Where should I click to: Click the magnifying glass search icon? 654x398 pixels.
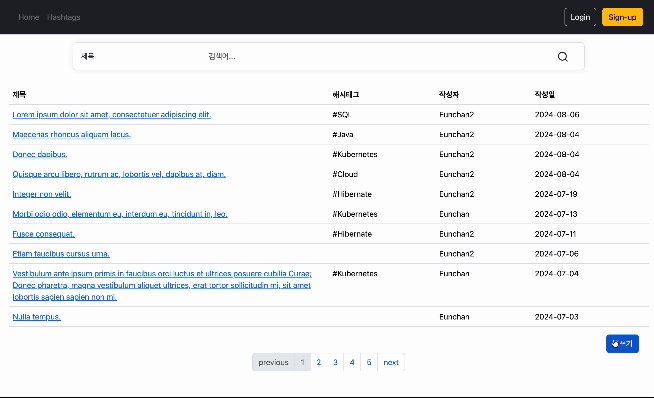click(x=563, y=57)
